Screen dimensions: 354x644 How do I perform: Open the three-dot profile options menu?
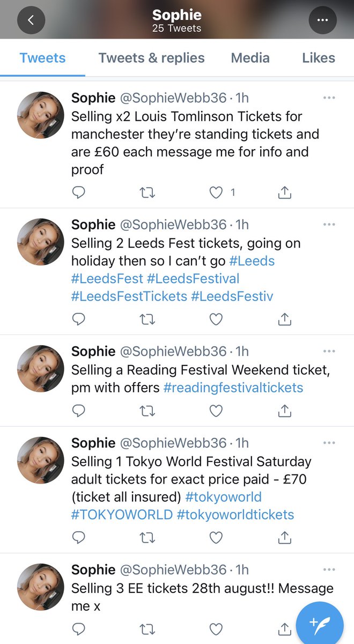tap(322, 20)
